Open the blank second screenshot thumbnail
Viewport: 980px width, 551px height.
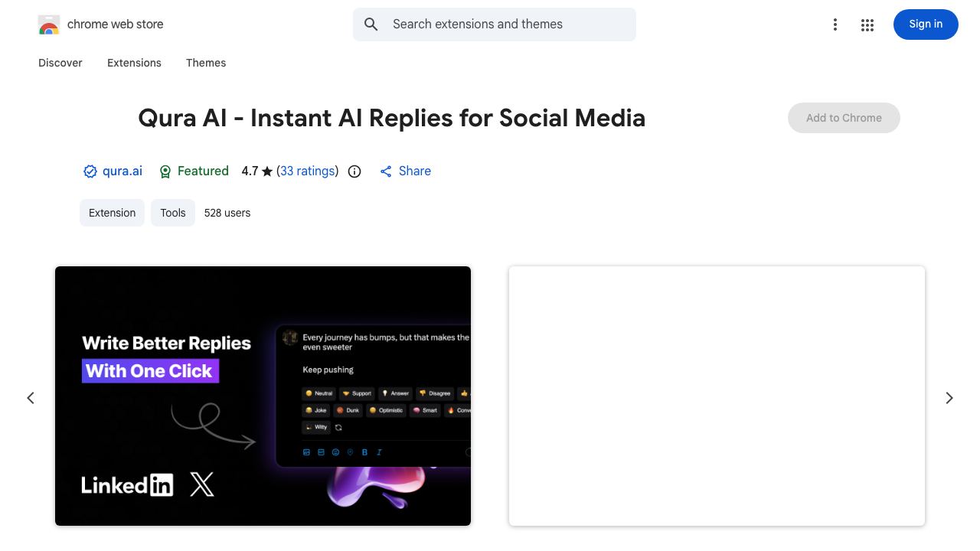[717, 396]
